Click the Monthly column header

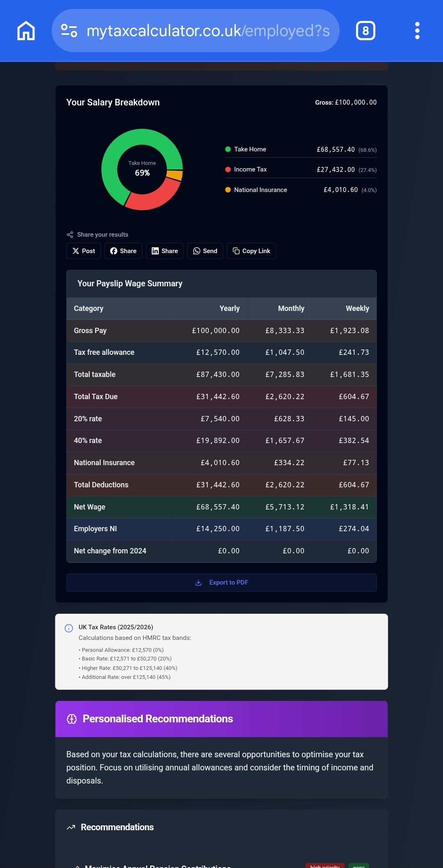pyautogui.click(x=291, y=308)
